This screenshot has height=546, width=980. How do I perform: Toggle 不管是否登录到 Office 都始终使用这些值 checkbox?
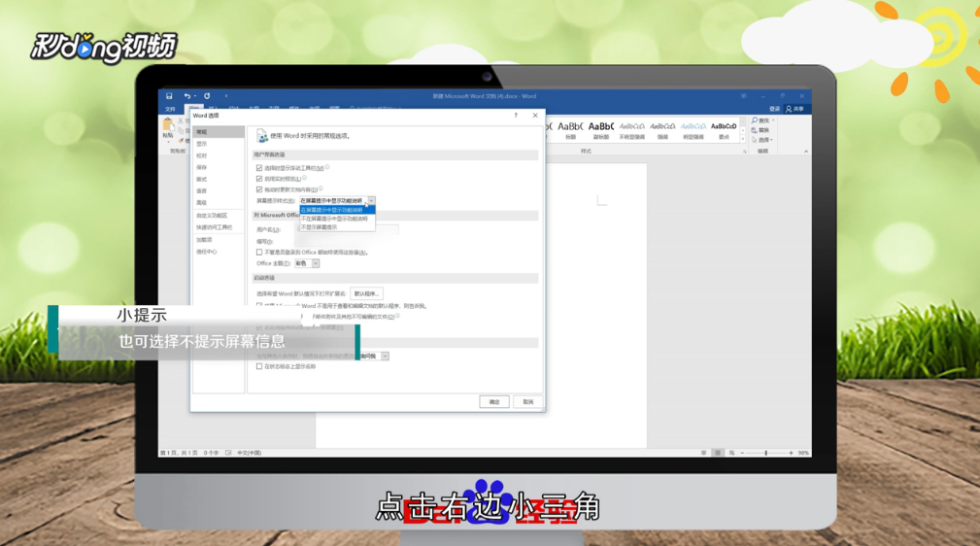259,253
